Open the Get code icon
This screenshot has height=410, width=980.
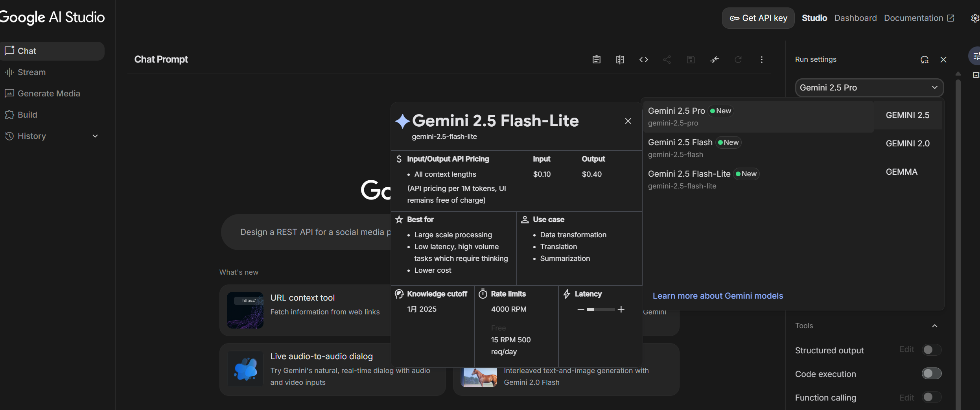[643, 59]
